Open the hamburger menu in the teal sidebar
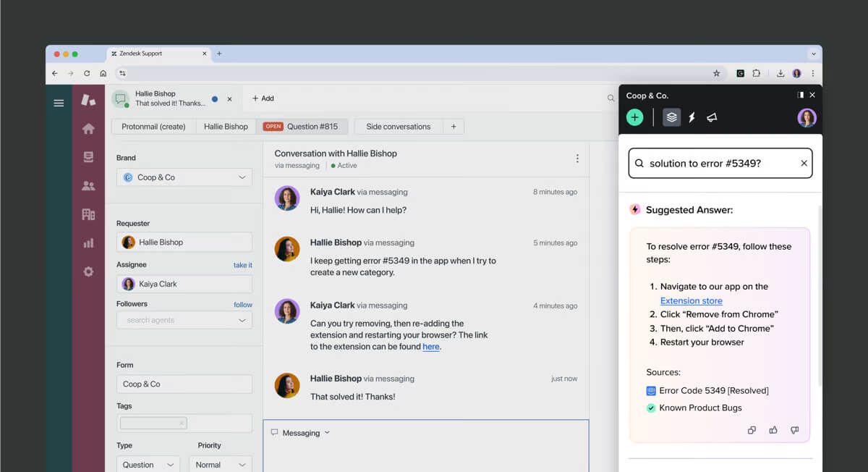This screenshot has width=868, height=472. (59, 103)
